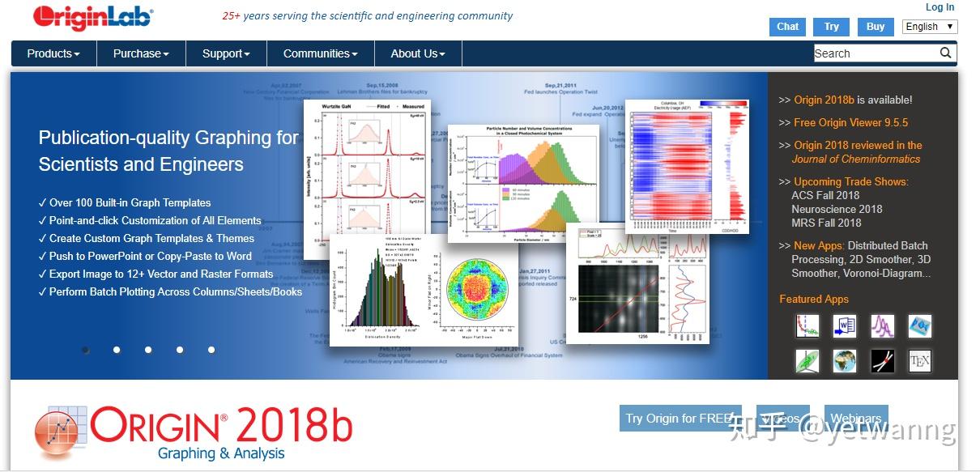Select the first carousel slide dot
This screenshot has height=472, width=980.
86,350
